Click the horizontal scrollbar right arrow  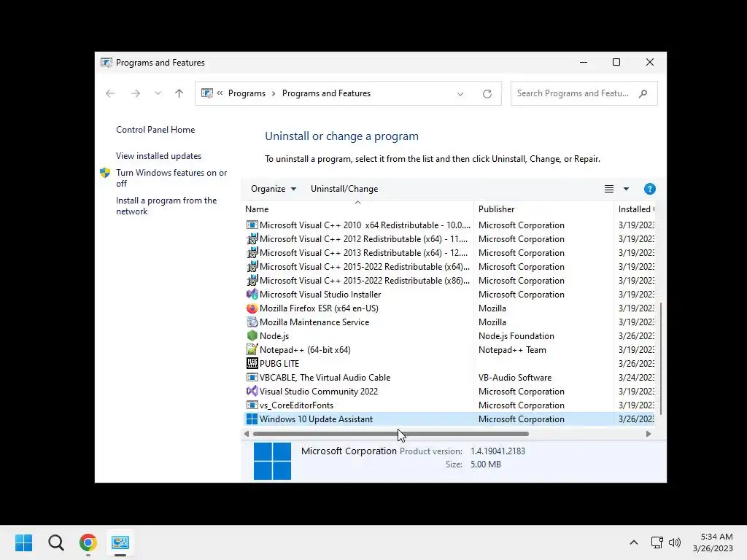648,434
